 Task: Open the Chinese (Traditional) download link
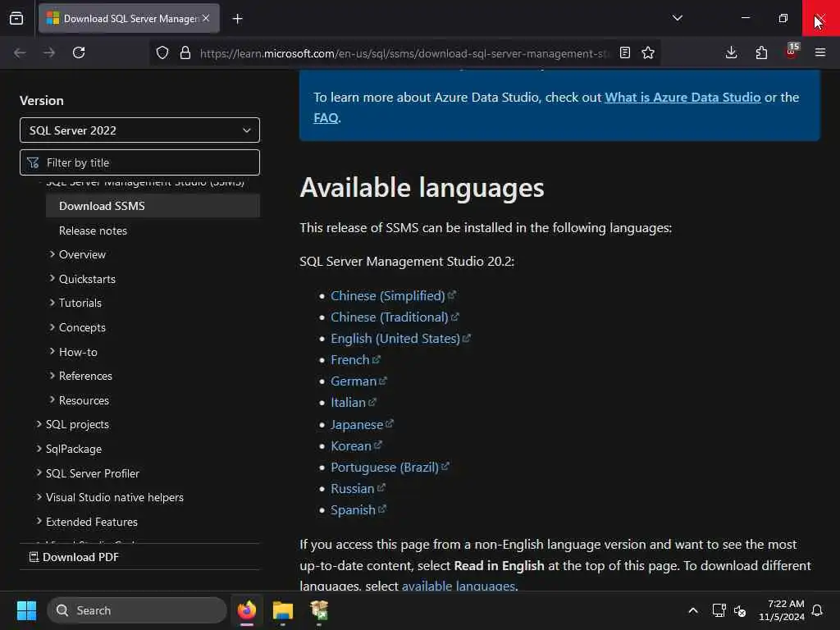tap(395, 317)
